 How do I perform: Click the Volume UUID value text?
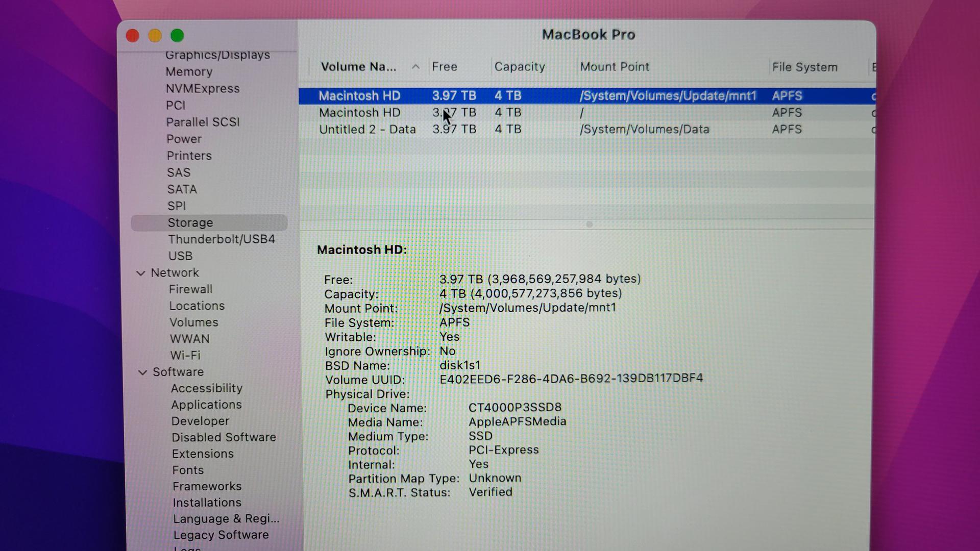(x=571, y=379)
